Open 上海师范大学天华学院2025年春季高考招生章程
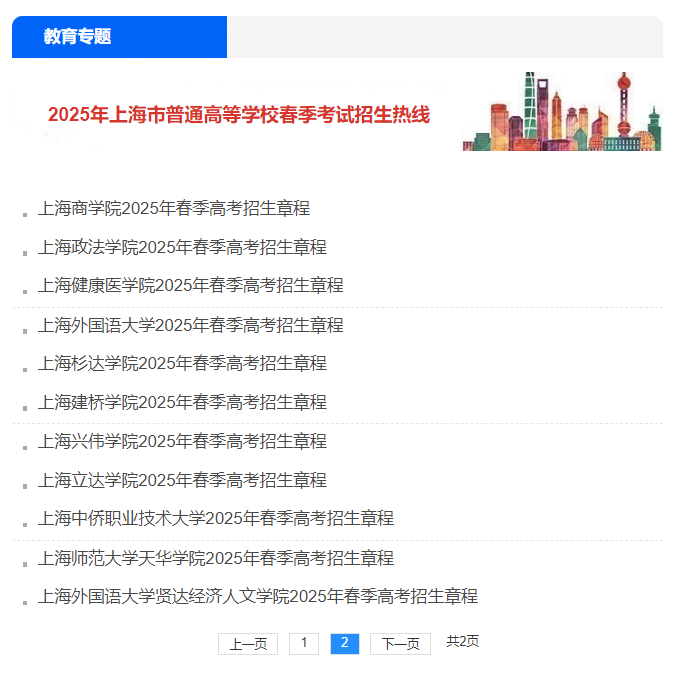This screenshot has width=678, height=692. (216, 558)
